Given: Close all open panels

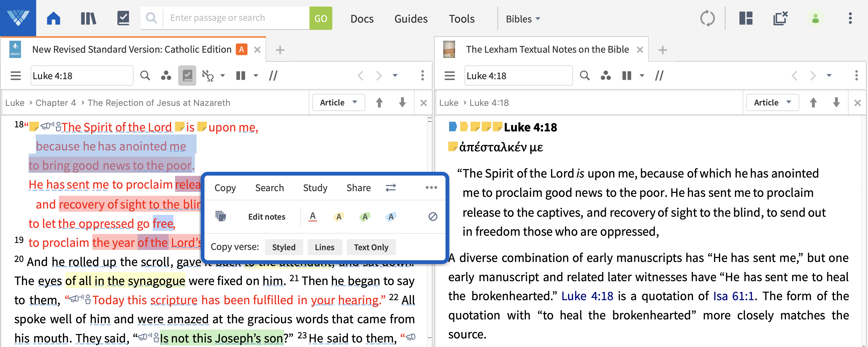Looking at the screenshot, I should coord(780,18).
